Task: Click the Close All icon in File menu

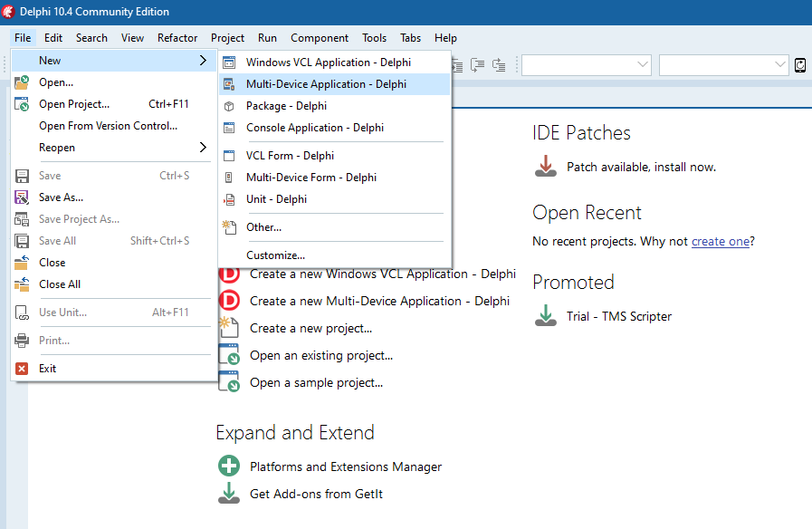Action: (21, 284)
